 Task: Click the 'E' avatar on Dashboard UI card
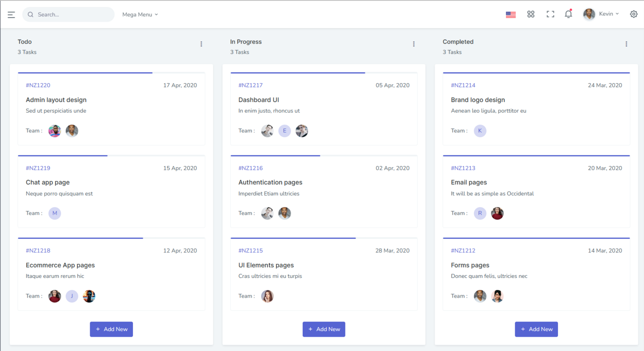pyautogui.click(x=285, y=131)
